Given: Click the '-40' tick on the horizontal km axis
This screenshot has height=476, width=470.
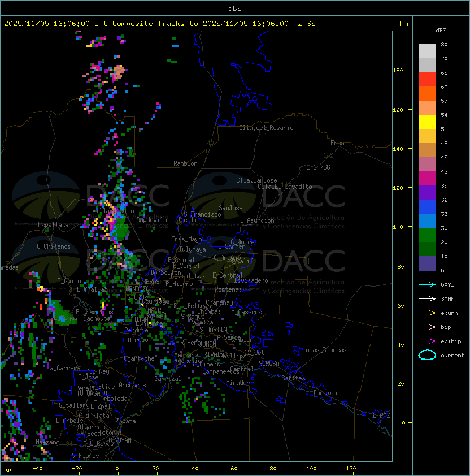Looking at the screenshot, I should tap(38, 469).
